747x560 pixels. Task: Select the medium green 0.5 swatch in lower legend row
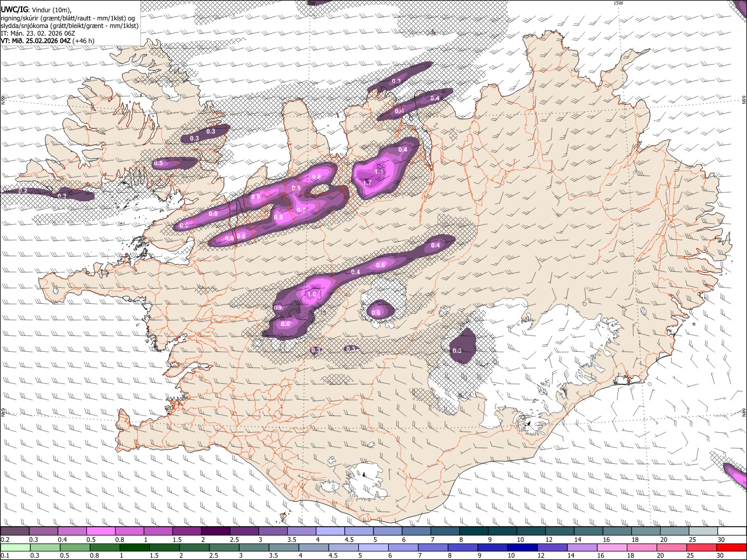click(x=75, y=547)
